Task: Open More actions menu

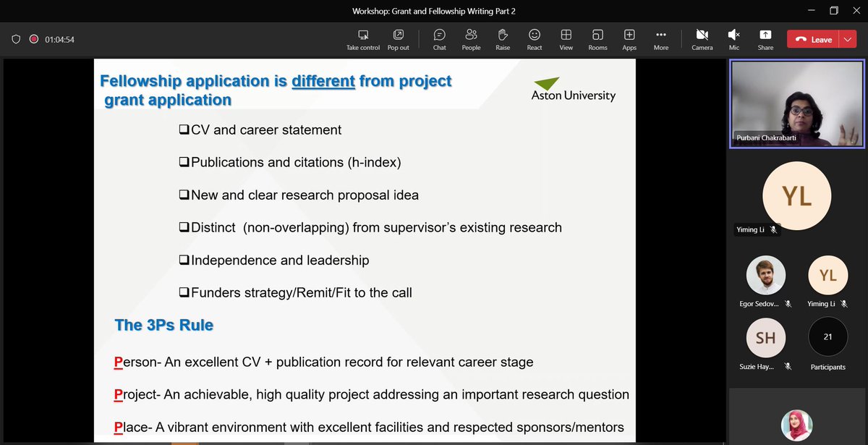Action: 661,40
